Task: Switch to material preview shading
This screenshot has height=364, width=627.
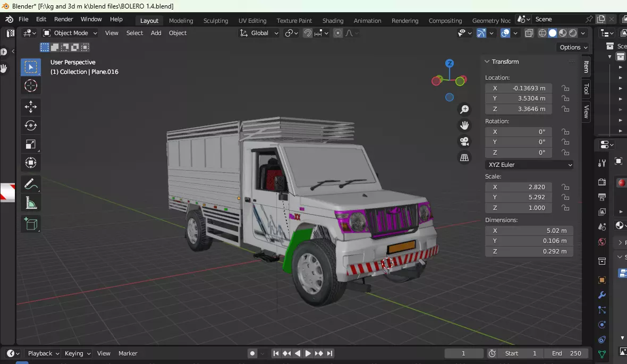Action: click(563, 33)
